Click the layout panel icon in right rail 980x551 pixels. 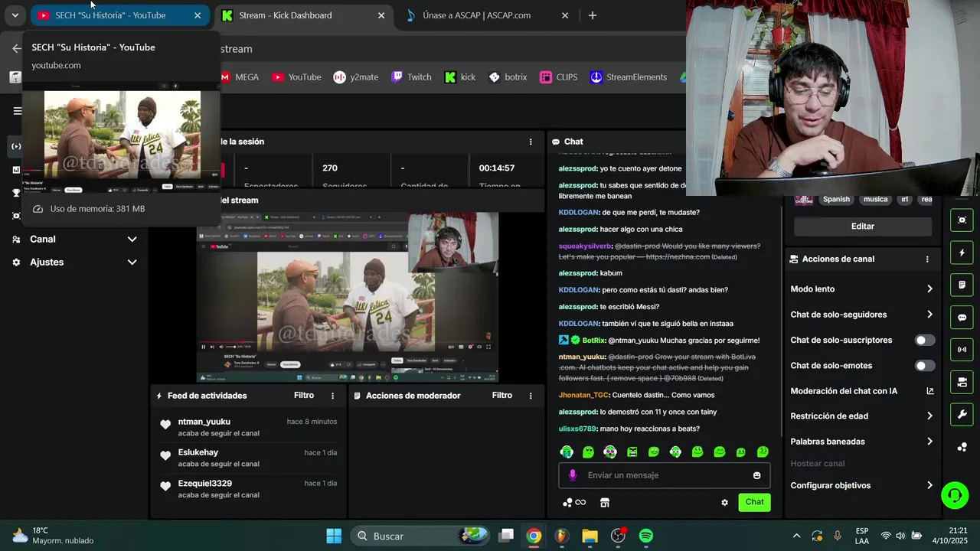(x=962, y=382)
